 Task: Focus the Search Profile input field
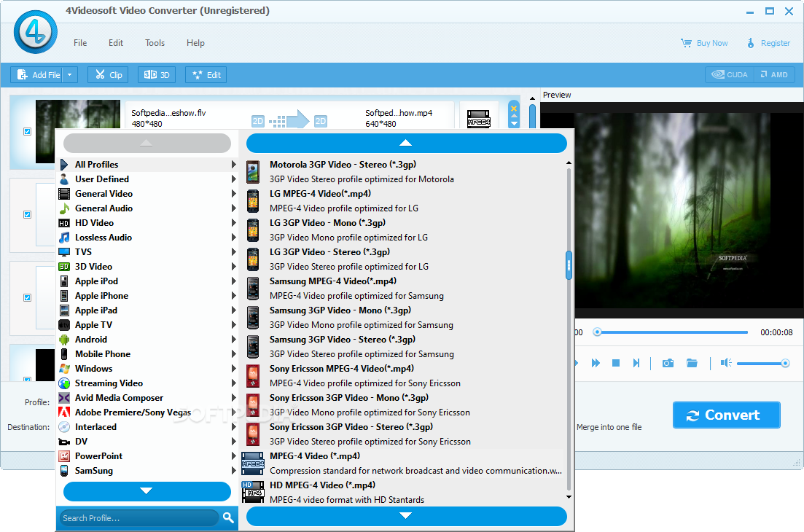coord(139,517)
